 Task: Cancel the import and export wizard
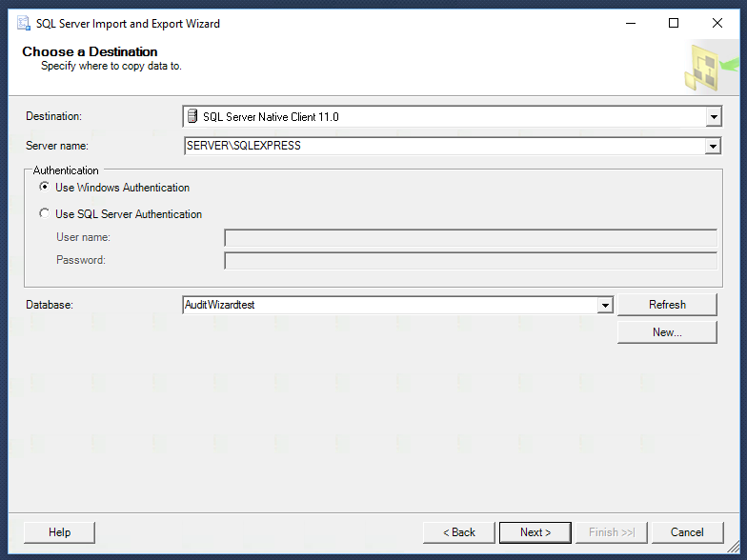click(688, 532)
